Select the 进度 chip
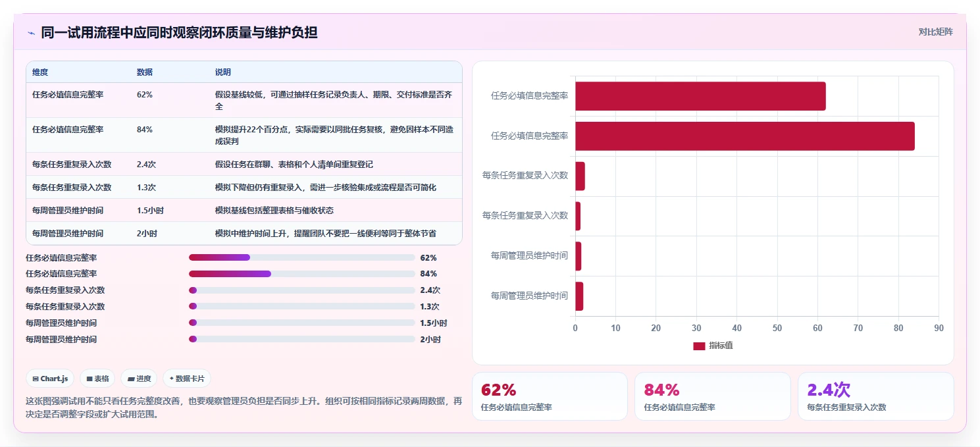980x447 pixels. pos(139,379)
